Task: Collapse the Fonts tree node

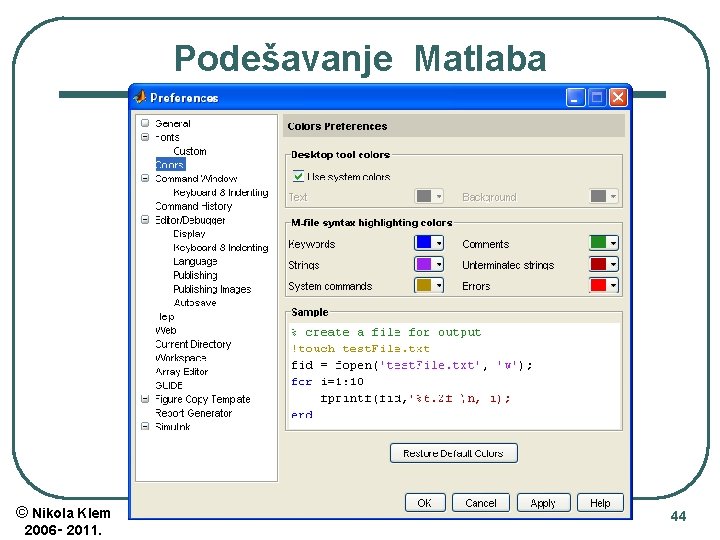Action: [x=145, y=137]
